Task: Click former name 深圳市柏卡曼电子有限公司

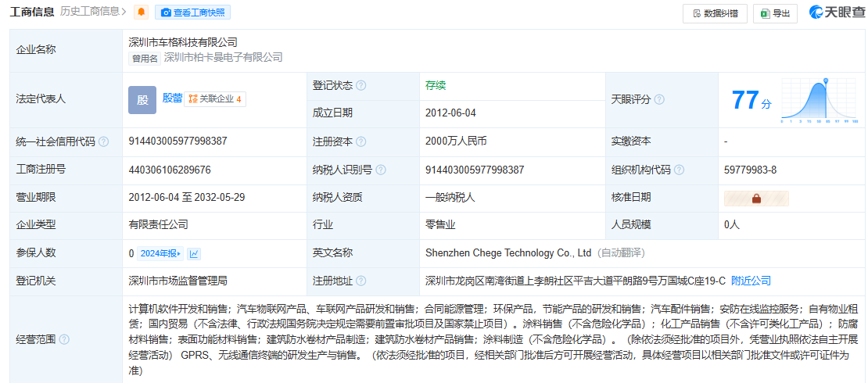Action: 223,57
